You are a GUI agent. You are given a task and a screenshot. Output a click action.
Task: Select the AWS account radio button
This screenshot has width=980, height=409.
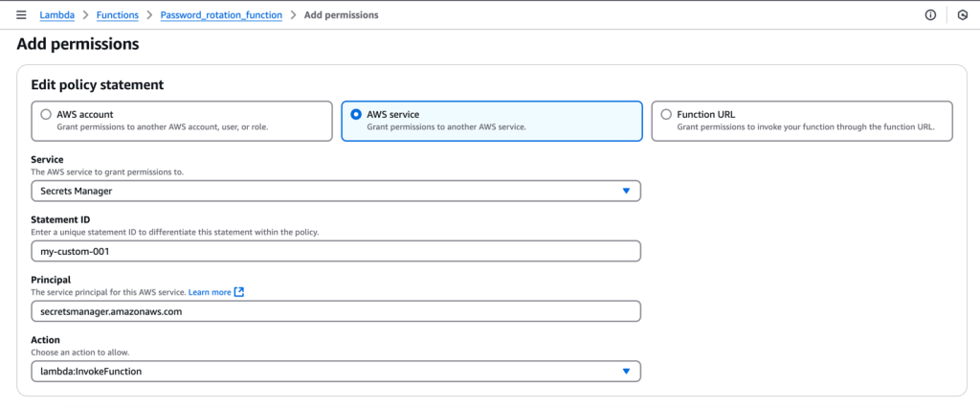46,114
